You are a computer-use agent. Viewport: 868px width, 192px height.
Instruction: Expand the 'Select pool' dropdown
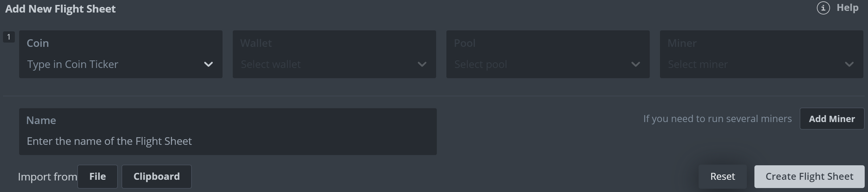click(x=480, y=64)
